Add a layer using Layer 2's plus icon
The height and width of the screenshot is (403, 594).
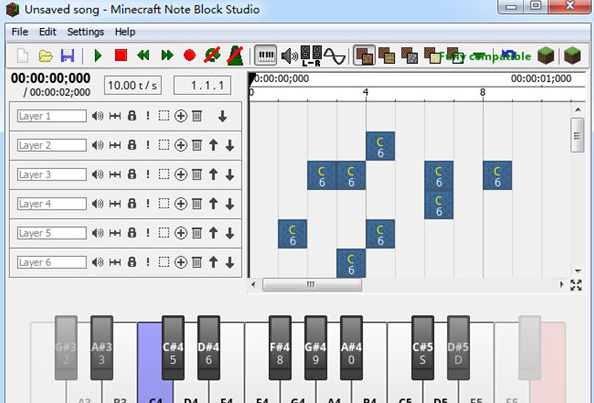click(181, 145)
